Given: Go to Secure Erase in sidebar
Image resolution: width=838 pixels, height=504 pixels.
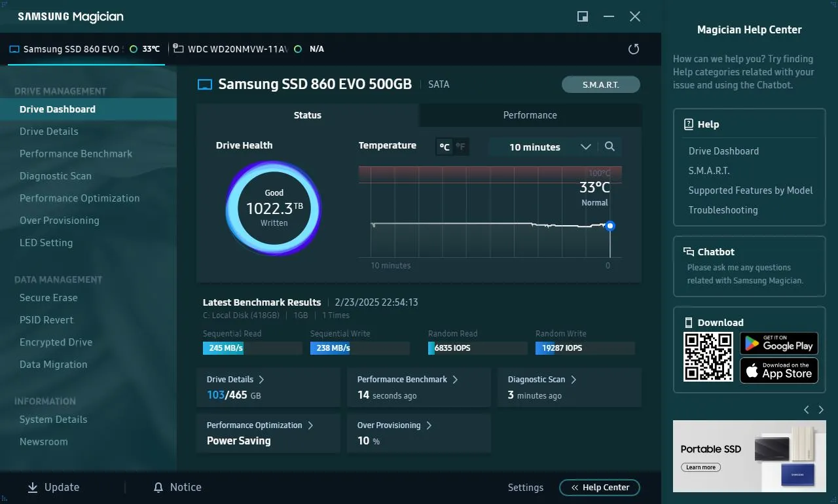Looking at the screenshot, I should tap(48, 298).
